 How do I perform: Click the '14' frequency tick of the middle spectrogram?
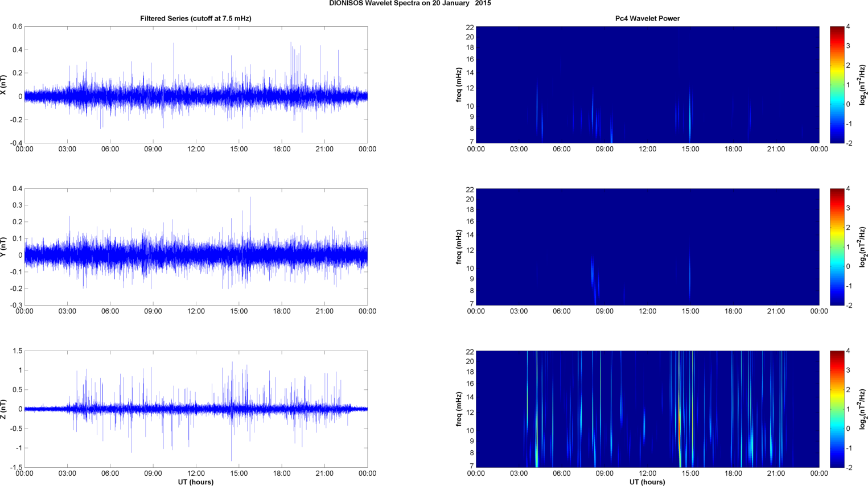pos(470,235)
